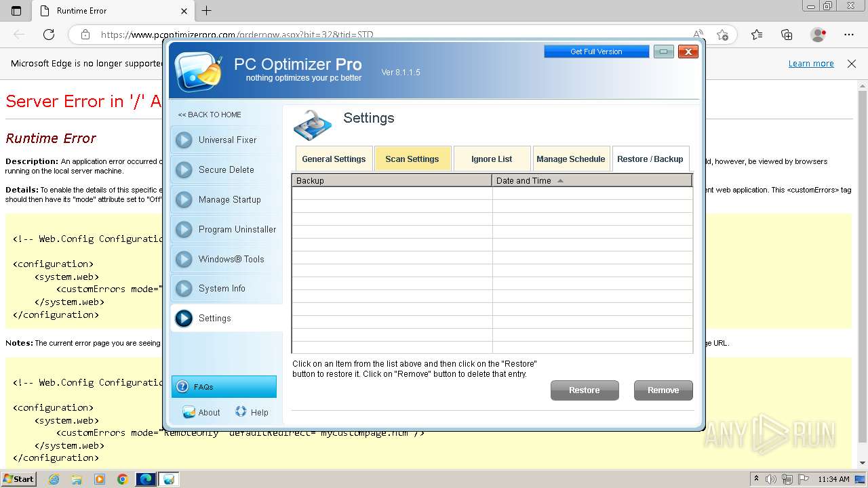Open Manage Startup section

click(226, 199)
